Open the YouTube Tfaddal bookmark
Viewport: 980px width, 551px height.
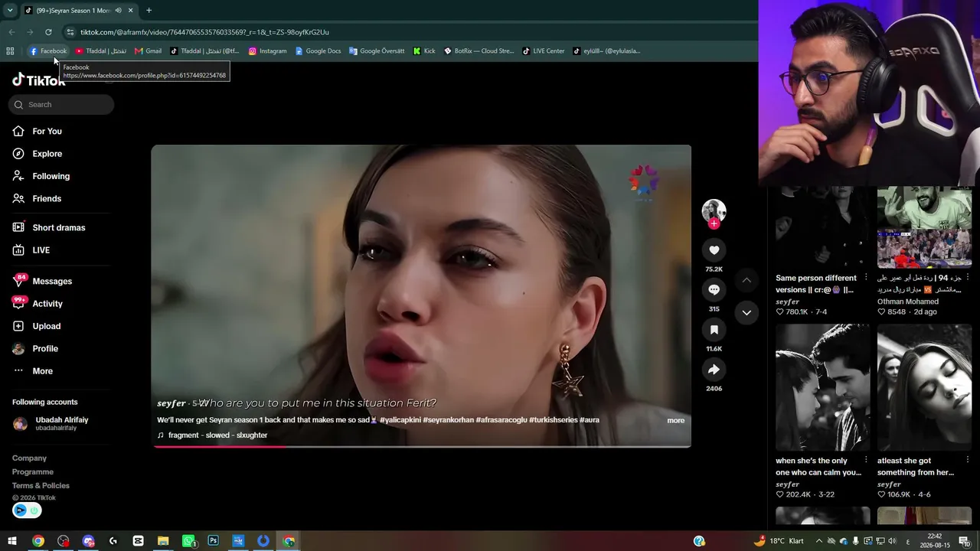coord(100,51)
